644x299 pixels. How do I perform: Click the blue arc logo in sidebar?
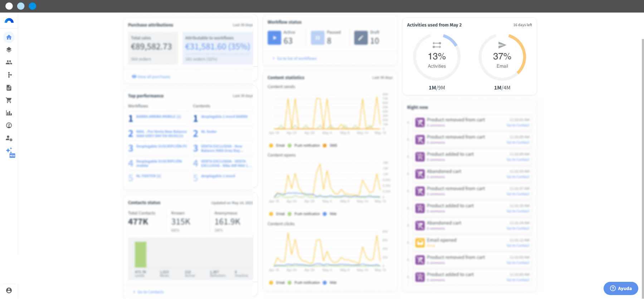click(x=9, y=21)
